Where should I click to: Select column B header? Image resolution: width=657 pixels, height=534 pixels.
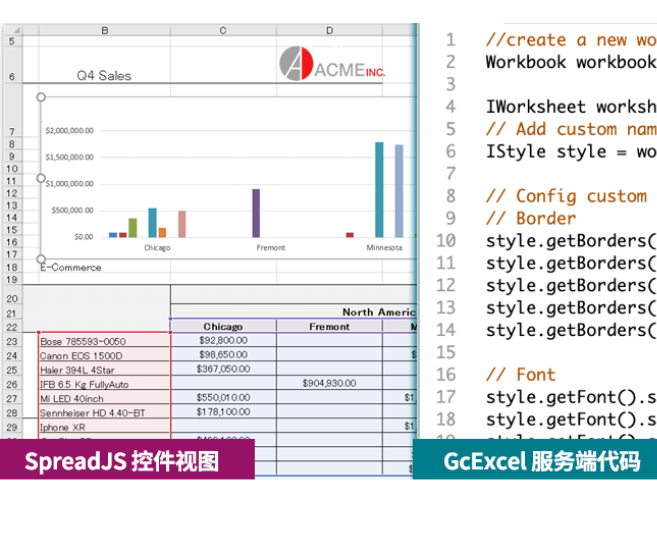[x=105, y=30]
